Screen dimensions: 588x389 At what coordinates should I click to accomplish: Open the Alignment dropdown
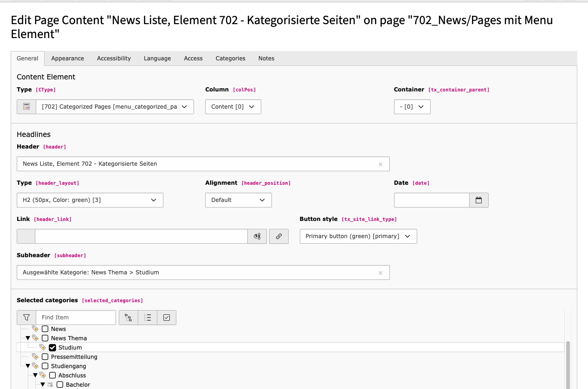click(238, 200)
